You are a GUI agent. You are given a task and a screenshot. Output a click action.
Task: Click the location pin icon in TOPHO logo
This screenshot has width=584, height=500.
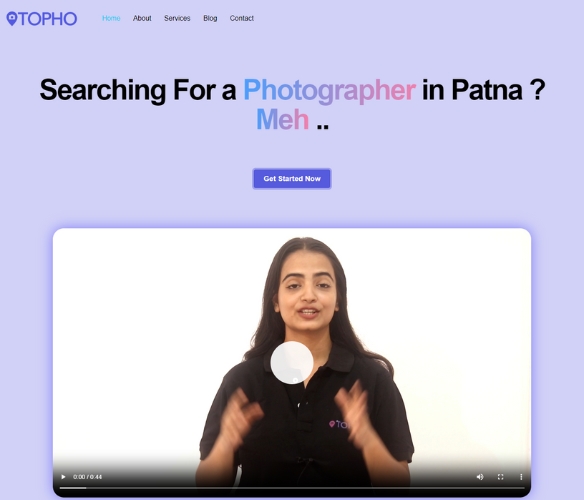tap(12, 19)
